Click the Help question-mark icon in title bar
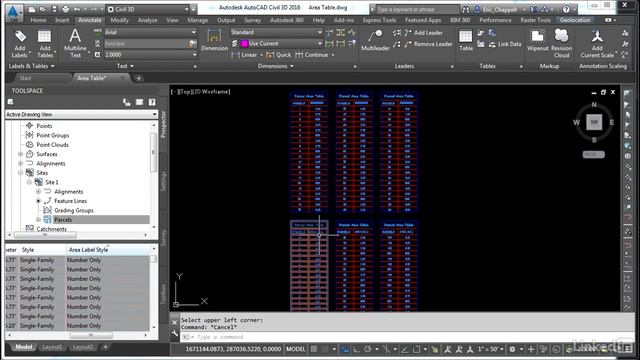Image resolution: width=640 pixels, height=360 pixels. (x=566, y=9)
